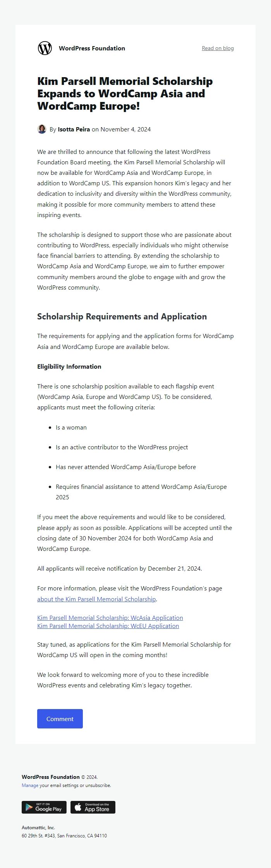Click the Manage email settings link
271x868 pixels.
pos(30,785)
